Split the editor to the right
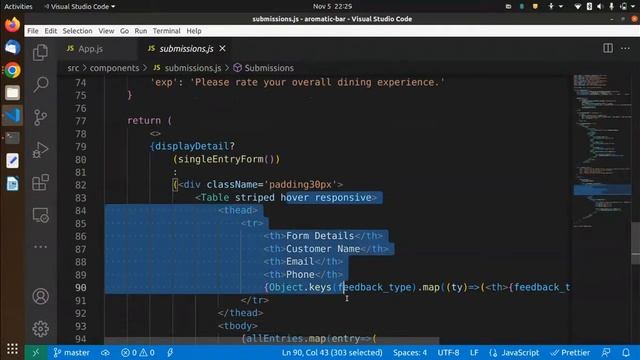Viewport: 640px width, 360px height. (608, 48)
